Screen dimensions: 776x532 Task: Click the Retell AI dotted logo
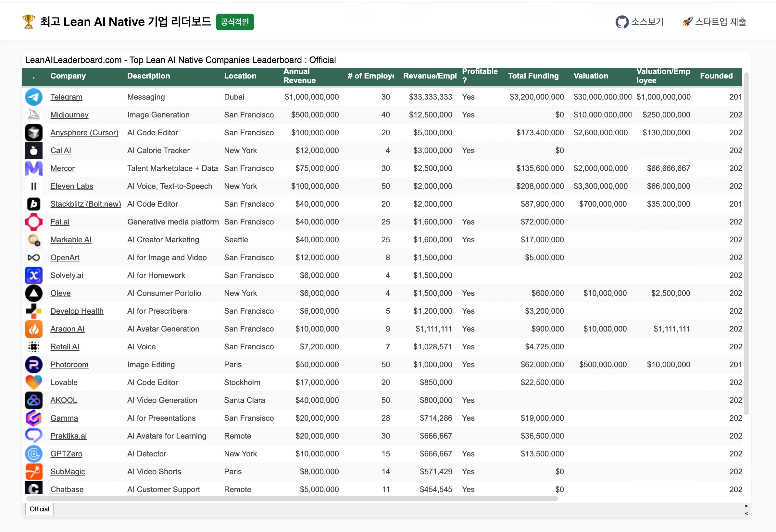point(34,347)
